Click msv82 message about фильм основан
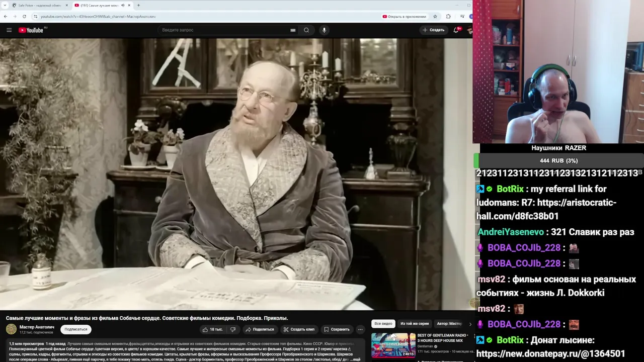 pos(556,286)
